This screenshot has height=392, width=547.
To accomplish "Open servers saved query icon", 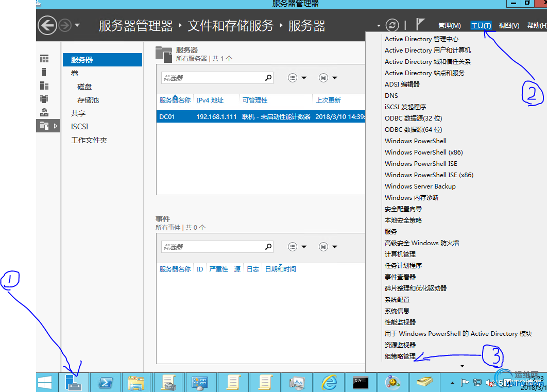I will [323, 78].
